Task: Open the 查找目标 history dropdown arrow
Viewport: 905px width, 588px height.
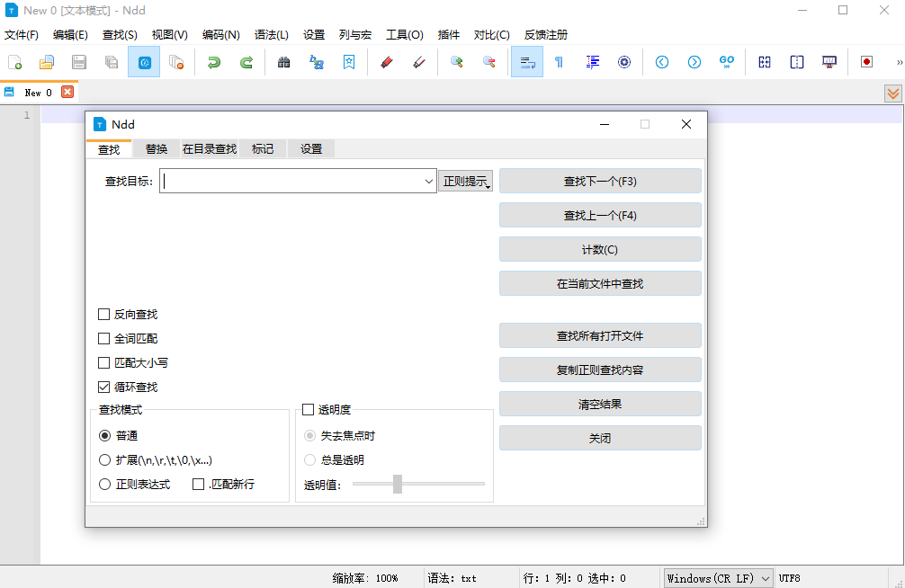Action: pyautogui.click(x=428, y=182)
